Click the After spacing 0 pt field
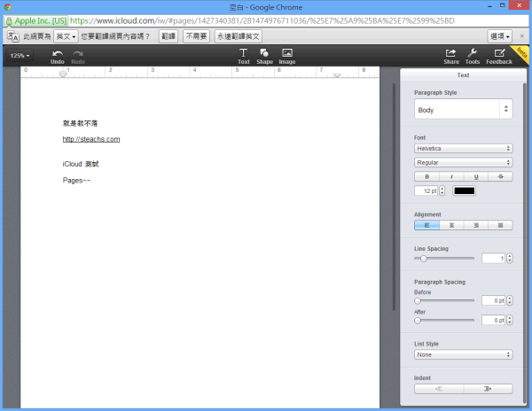532x411 pixels. pos(493,320)
